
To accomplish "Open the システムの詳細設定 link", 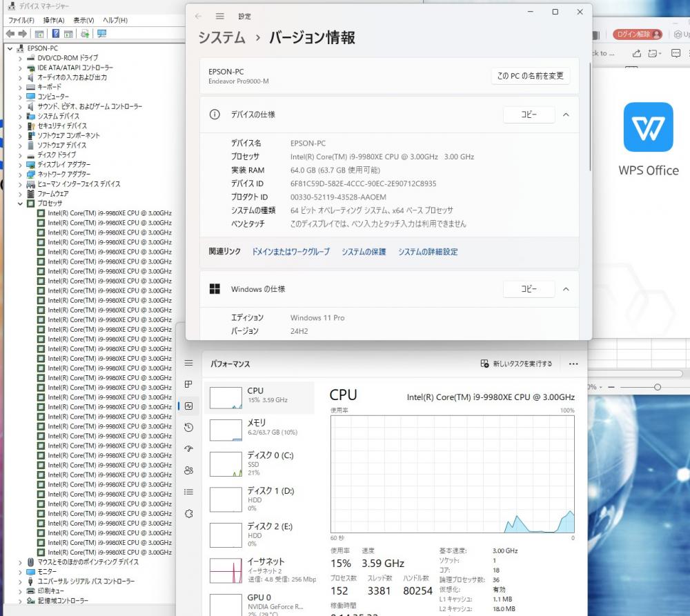I will click(x=428, y=252).
